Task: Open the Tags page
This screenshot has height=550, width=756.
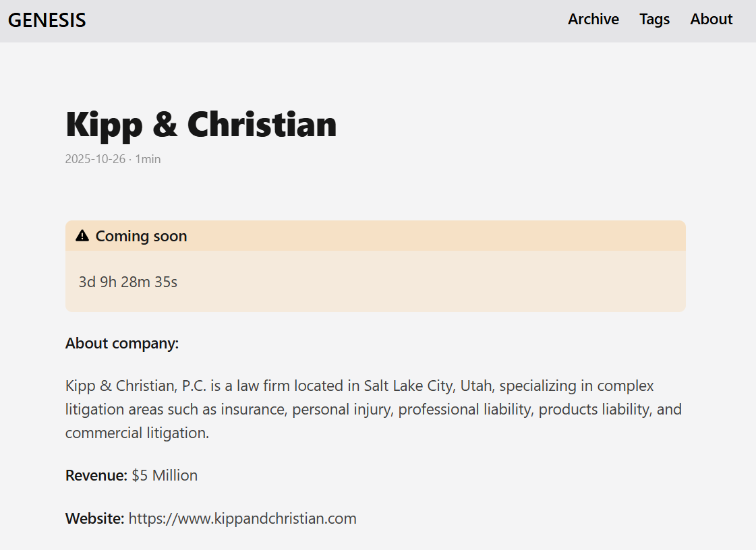Action: [654, 20]
